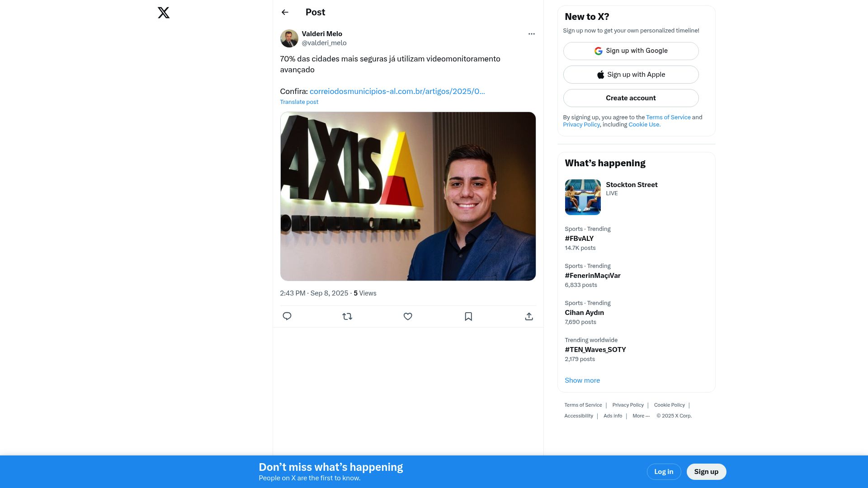Open the correiodosmunicipios article link

(x=397, y=91)
